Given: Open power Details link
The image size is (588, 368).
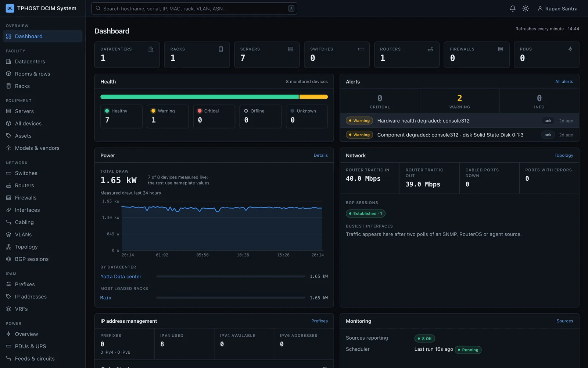Looking at the screenshot, I should click(320, 155).
